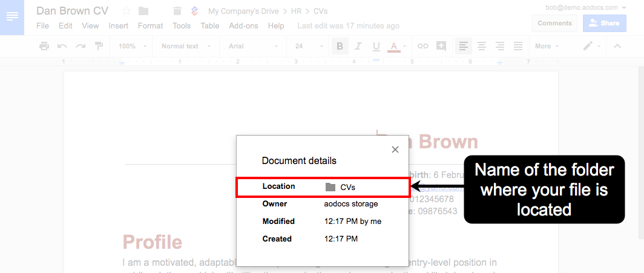Click the Profile heading in document
The image size is (644, 273).
click(x=153, y=242)
